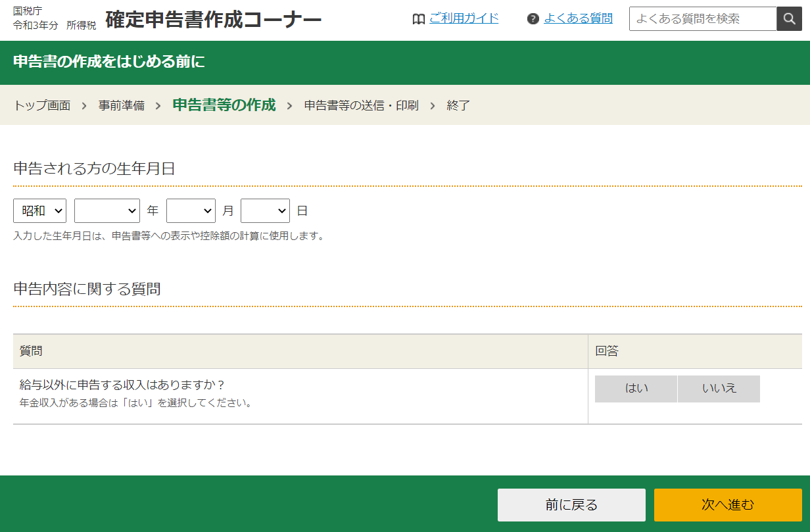Select はい for income other than salary

[x=636, y=389]
